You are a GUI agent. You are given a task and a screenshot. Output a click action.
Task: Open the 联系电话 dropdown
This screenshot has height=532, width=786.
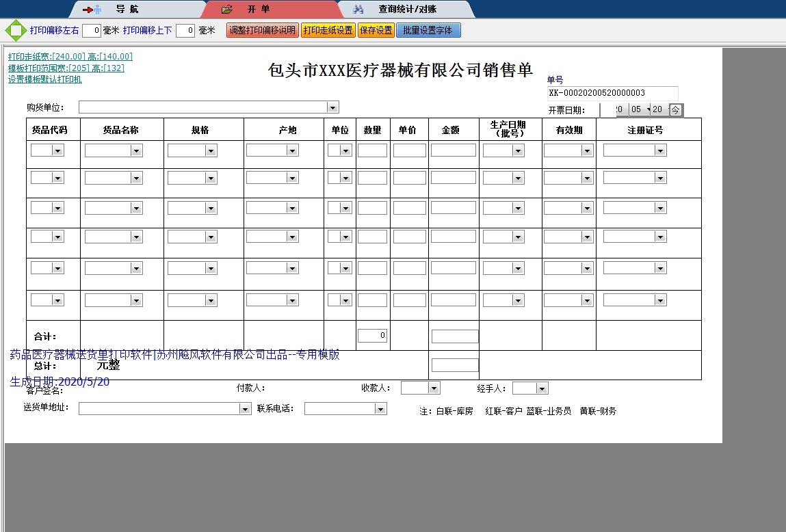[380, 409]
